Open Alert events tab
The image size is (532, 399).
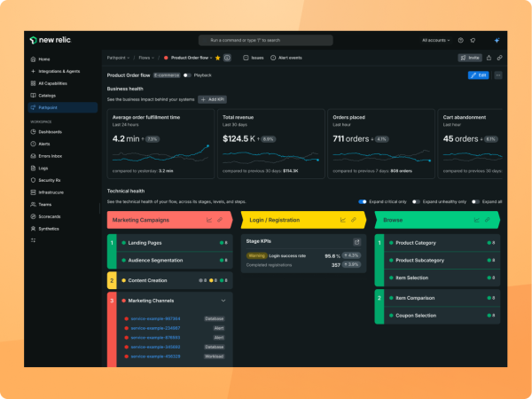point(286,58)
